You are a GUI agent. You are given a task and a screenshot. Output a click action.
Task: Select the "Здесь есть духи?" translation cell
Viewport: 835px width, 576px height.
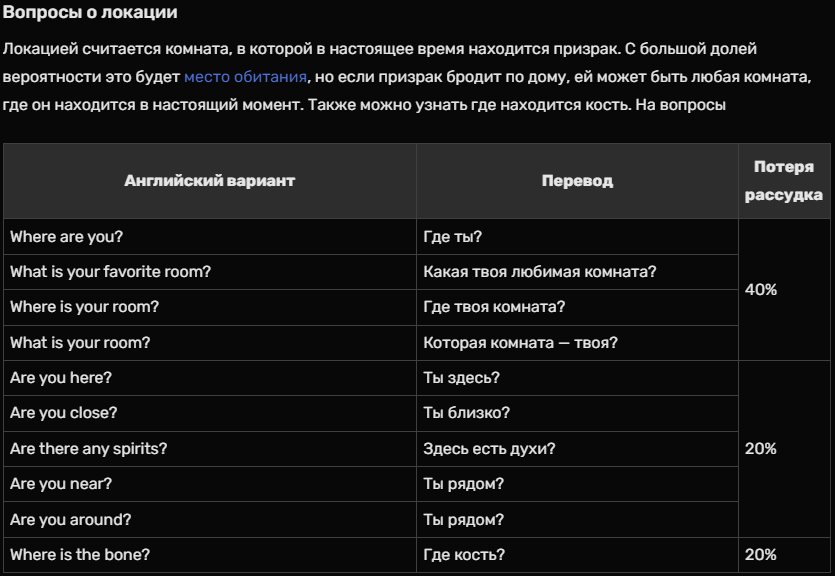489,449
